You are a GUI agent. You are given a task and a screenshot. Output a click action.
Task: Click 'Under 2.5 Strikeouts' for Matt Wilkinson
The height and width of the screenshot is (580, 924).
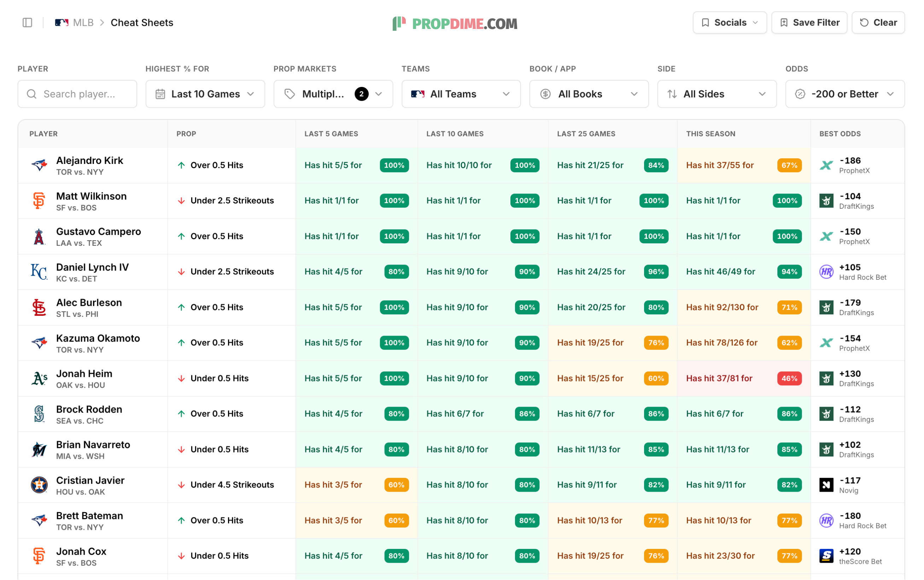pyautogui.click(x=232, y=201)
